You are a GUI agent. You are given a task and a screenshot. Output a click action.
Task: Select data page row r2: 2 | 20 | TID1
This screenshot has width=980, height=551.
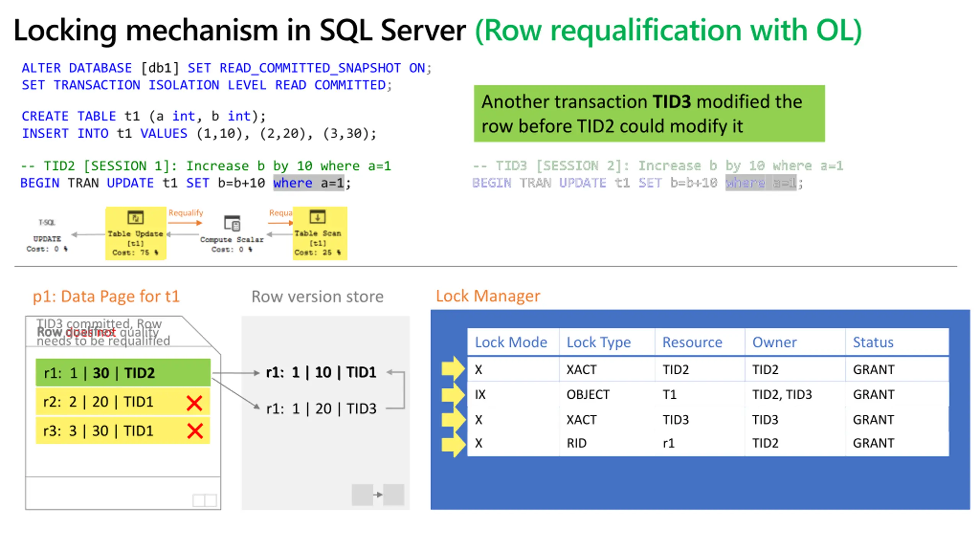click(123, 402)
